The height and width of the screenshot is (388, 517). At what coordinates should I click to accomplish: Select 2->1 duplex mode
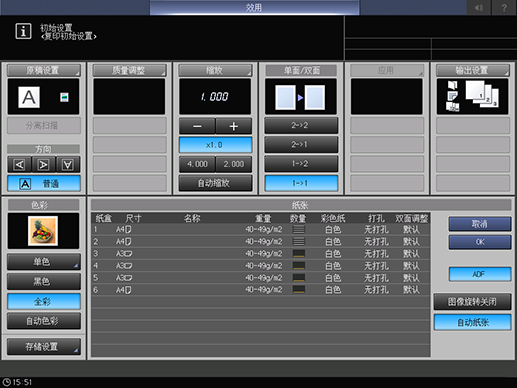pyautogui.click(x=301, y=145)
